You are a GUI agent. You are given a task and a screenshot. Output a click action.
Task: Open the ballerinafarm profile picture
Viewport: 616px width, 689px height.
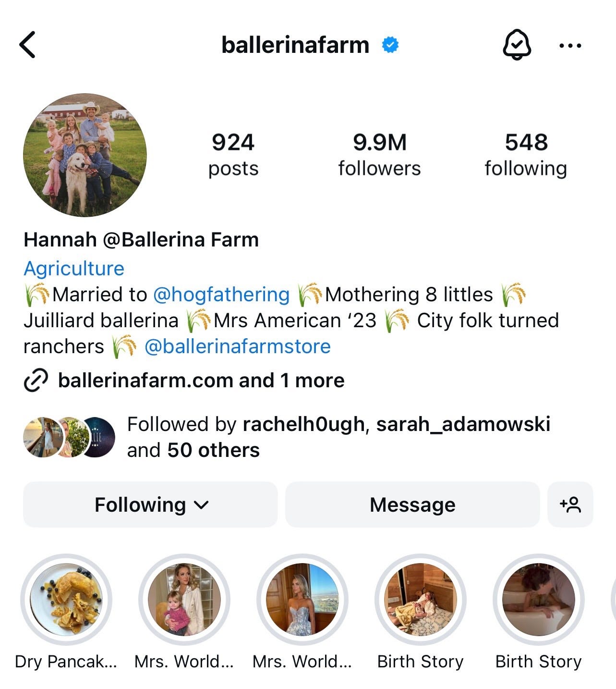(x=85, y=155)
